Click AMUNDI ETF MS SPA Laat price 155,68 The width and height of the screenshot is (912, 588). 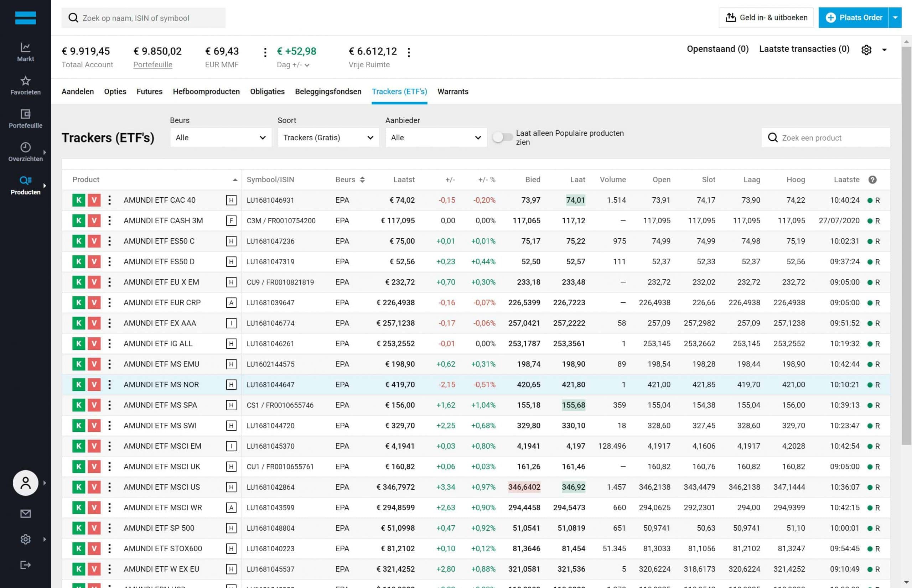[x=573, y=405]
